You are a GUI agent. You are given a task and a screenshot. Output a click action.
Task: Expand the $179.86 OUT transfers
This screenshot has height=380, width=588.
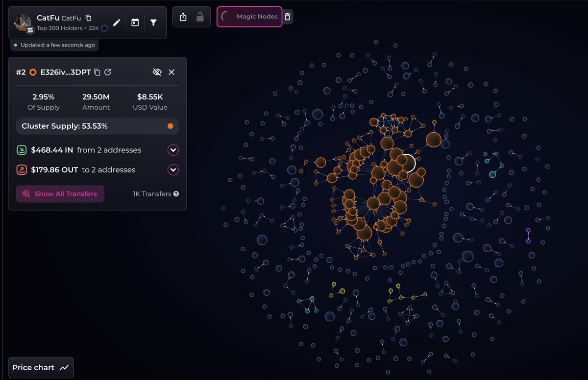tap(173, 170)
